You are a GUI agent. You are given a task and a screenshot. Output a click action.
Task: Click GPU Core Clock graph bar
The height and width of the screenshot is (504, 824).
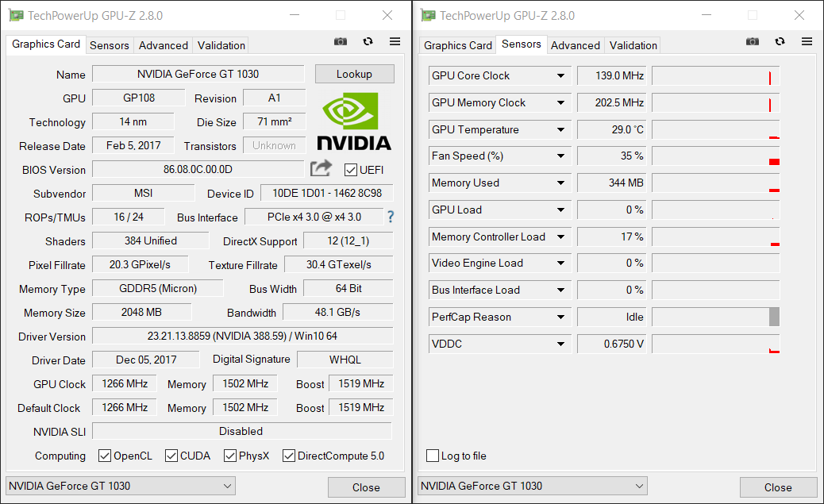click(716, 75)
